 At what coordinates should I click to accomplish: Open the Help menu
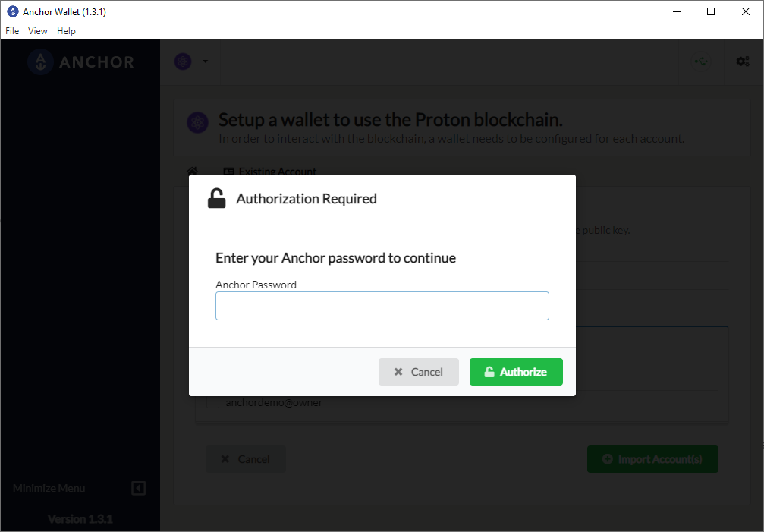(66, 30)
